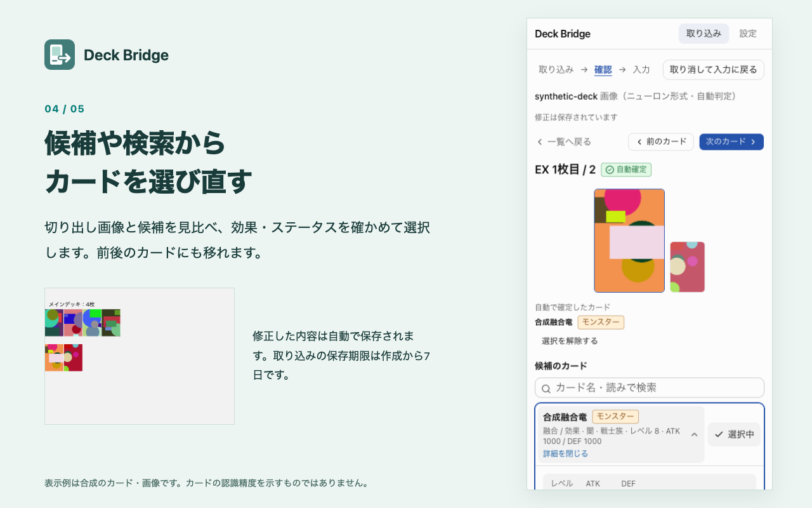Click the 04 / 05 step indicator

[x=65, y=109]
